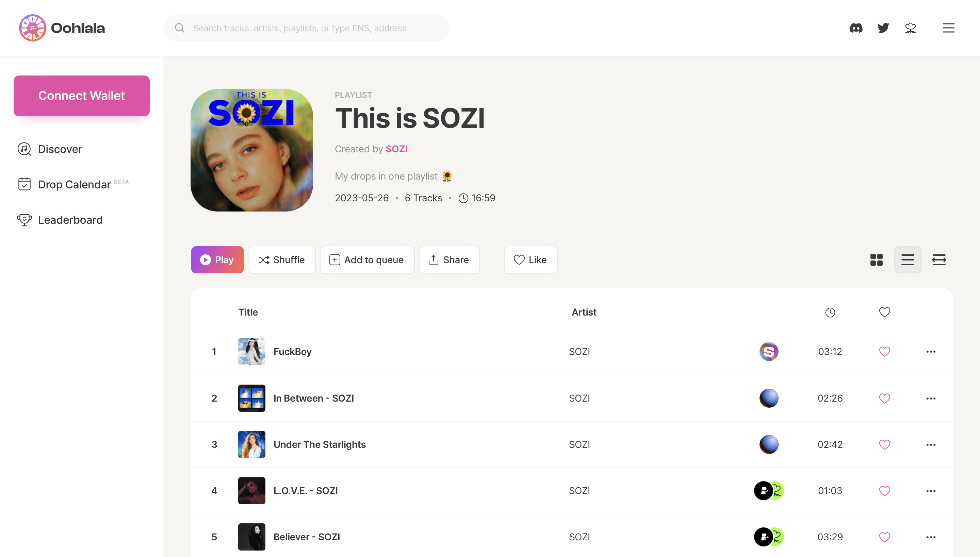The image size is (980, 557).
Task: Select the Discover sidebar icon
Action: pos(24,149)
